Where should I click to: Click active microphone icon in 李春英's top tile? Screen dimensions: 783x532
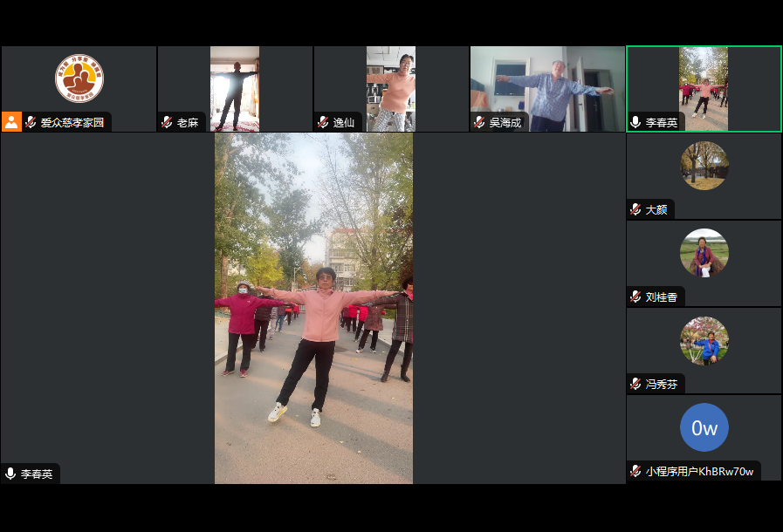click(x=635, y=123)
